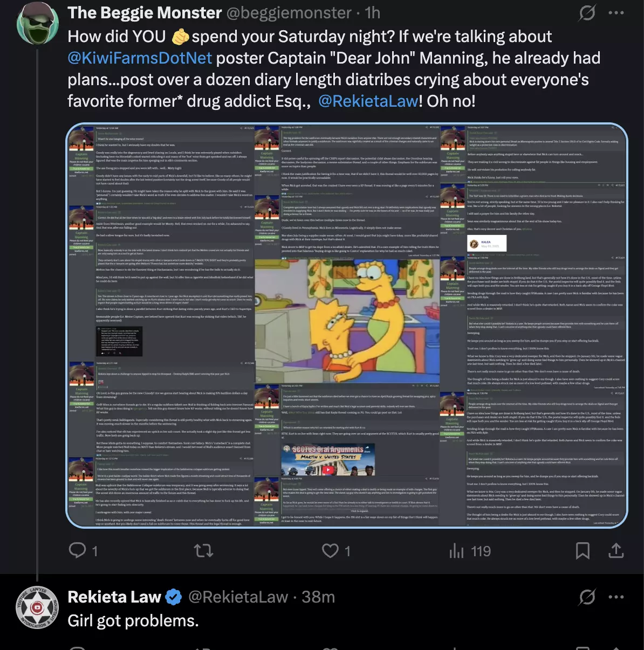Open Rekieta Law profile avatar
Viewport: 644px width, 650px height.
click(37, 607)
